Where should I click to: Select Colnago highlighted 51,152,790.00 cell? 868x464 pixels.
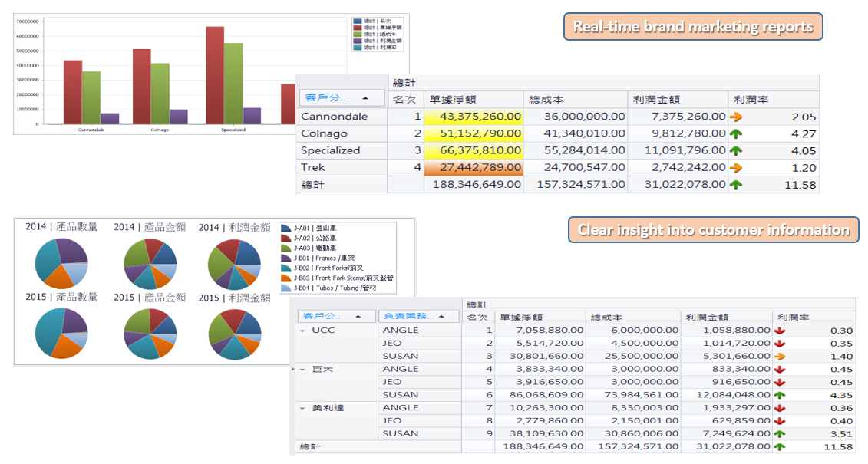pos(474,133)
